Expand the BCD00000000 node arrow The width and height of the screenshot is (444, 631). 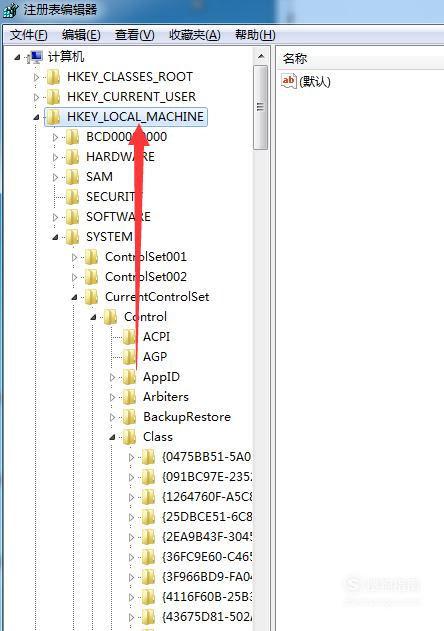pos(56,137)
